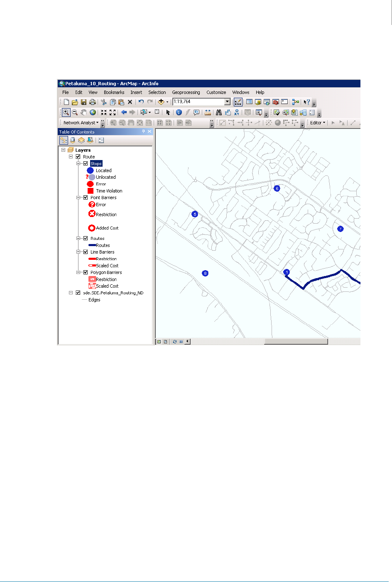The image size is (392, 582).
Task: Collapse the Polygon Barriers sublayer
Action: (x=78, y=272)
